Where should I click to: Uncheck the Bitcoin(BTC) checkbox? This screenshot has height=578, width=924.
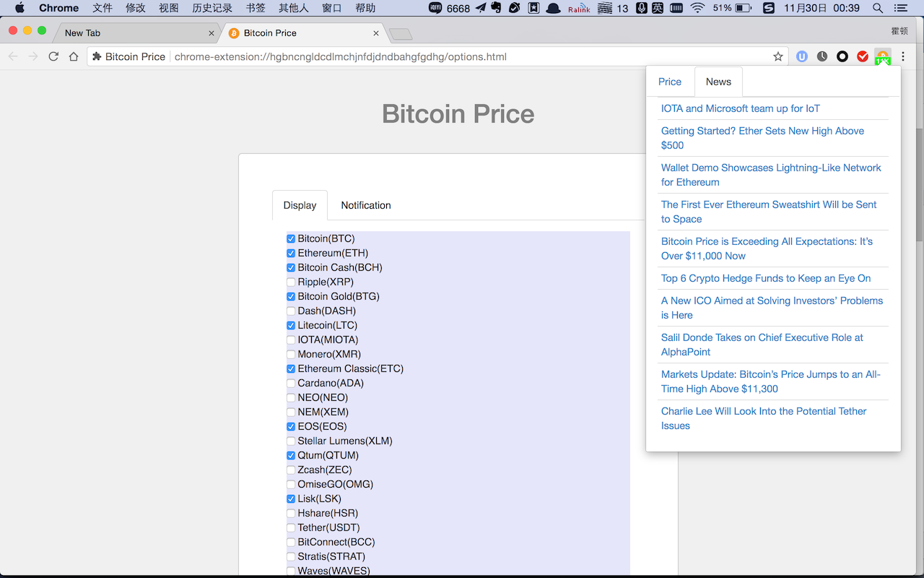click(291, 238)
